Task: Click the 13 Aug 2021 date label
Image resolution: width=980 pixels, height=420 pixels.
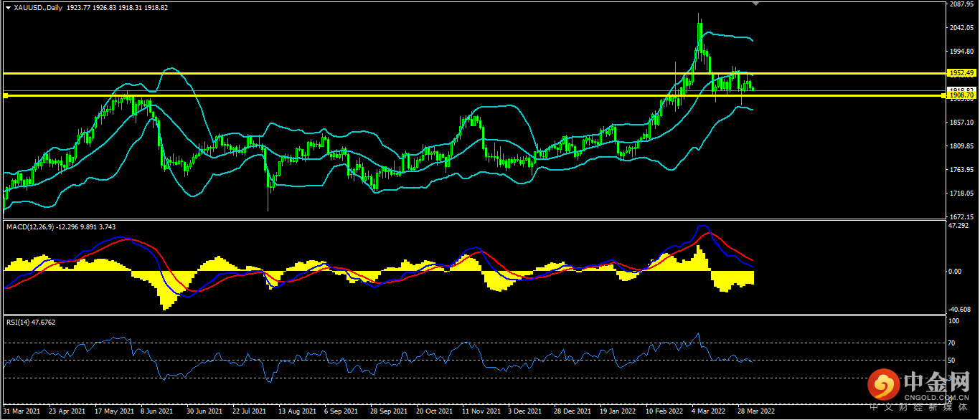Action: pos(297,412)
